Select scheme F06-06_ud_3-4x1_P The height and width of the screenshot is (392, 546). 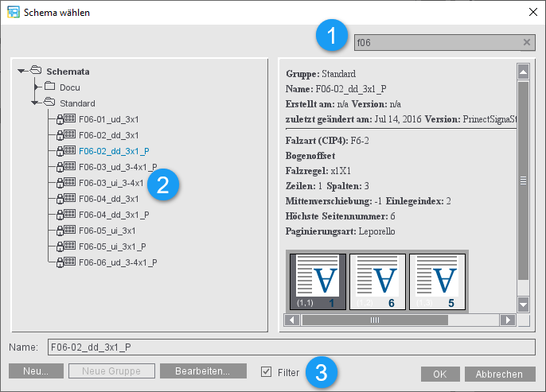pyautogui.click(x=118, y=262)
